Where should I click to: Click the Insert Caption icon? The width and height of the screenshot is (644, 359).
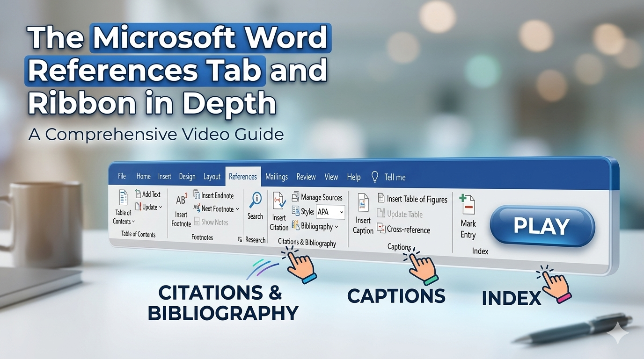[363, 203]
